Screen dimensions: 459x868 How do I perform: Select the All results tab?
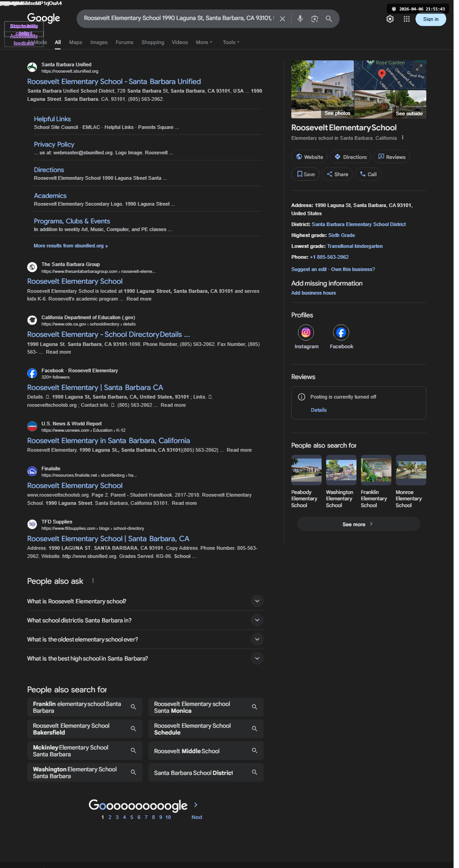(58, 42)
